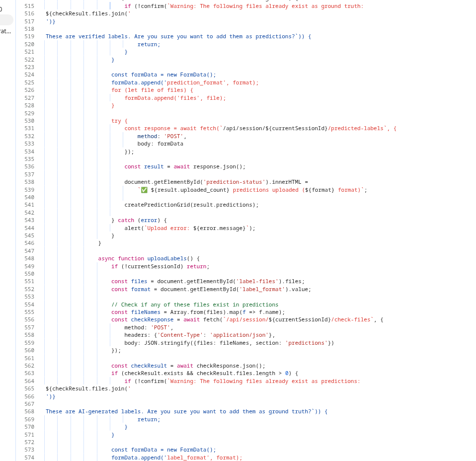Click line number 560 in the gutter
476x461 pixels.
click(x=29, y=351)
